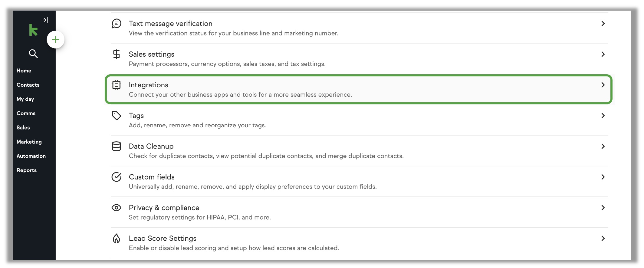Open search with the magnifying glass icon
This screenshot has height=268, width=644.
[33, 54]
